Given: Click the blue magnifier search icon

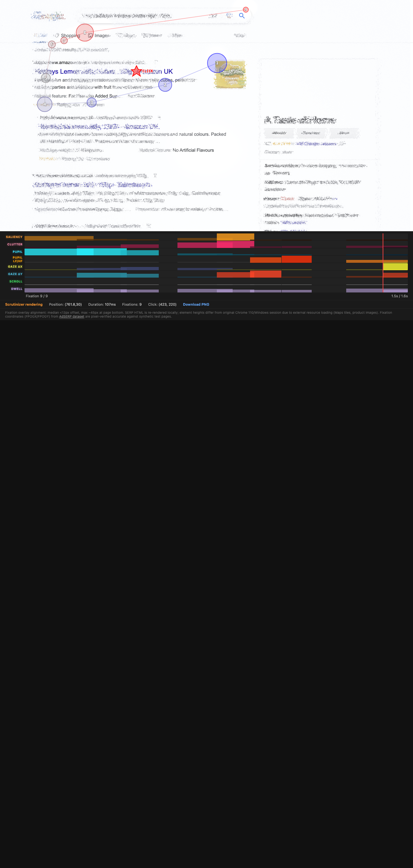Looking at the screenshot, I should (241, 15).
